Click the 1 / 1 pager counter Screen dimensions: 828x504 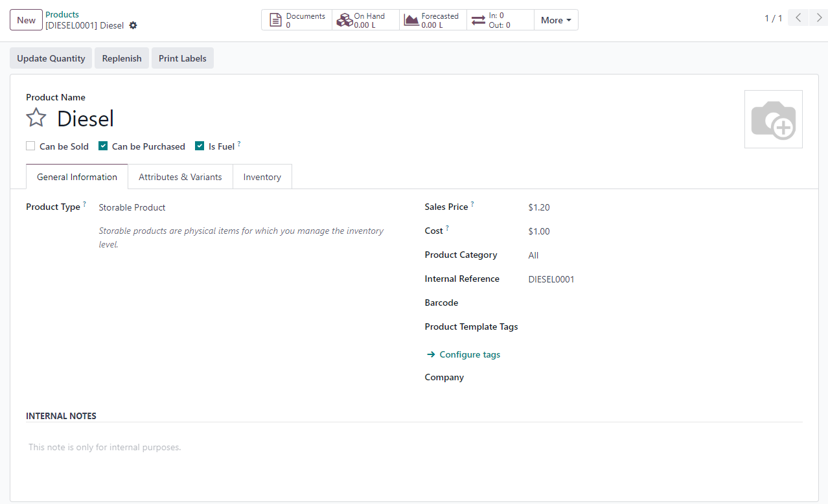click(x=773, y=18)
